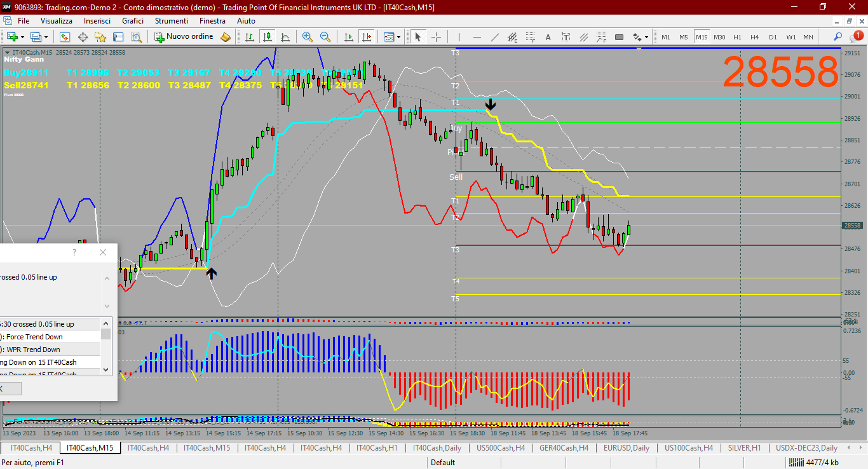Toggle chart auto scroll

pyautogui.click(x=348, y=37)
